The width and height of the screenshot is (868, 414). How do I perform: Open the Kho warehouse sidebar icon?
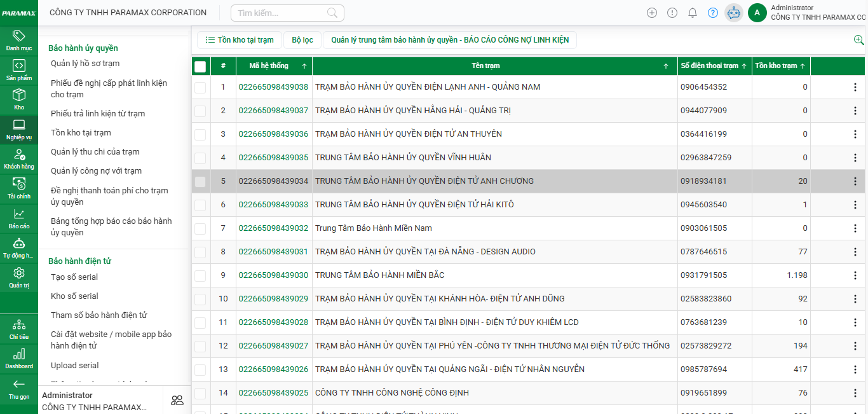click(x=19, y=95)
